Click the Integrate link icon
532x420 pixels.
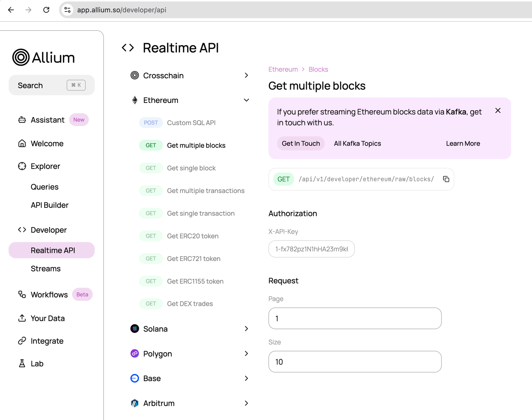pyautogui.click(x=22, y=341)
